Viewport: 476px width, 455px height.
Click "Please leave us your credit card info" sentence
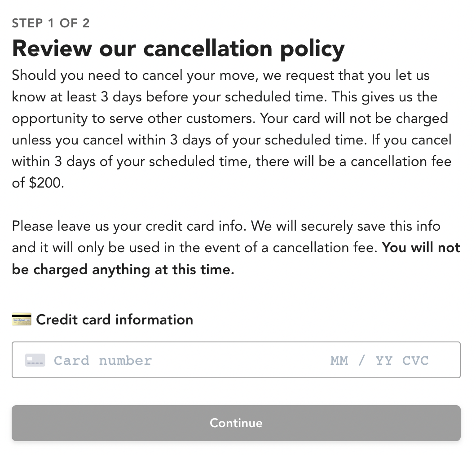click(x=129, y=226)
